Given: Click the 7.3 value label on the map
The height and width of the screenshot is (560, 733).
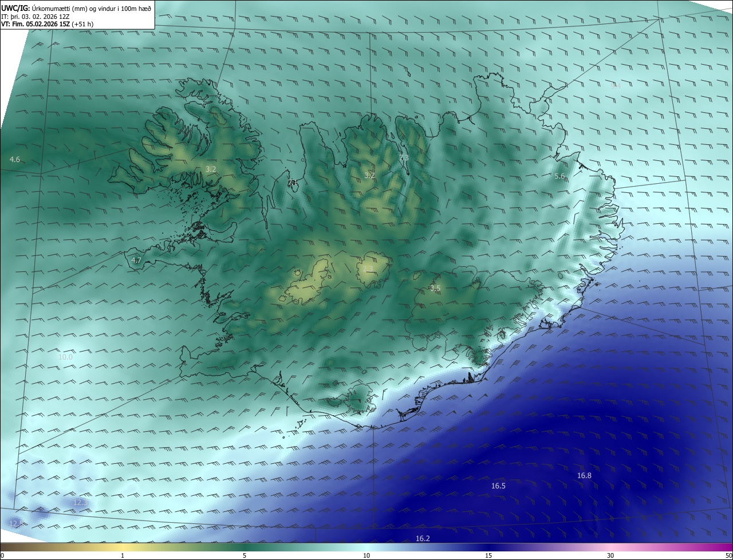Looking at the screenshot, I should tap(404, 157).
